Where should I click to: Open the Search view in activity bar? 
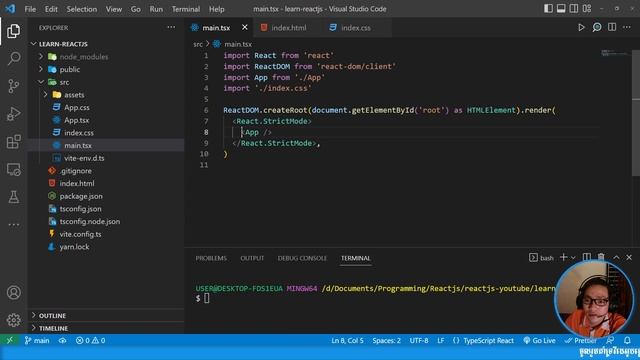13,58
